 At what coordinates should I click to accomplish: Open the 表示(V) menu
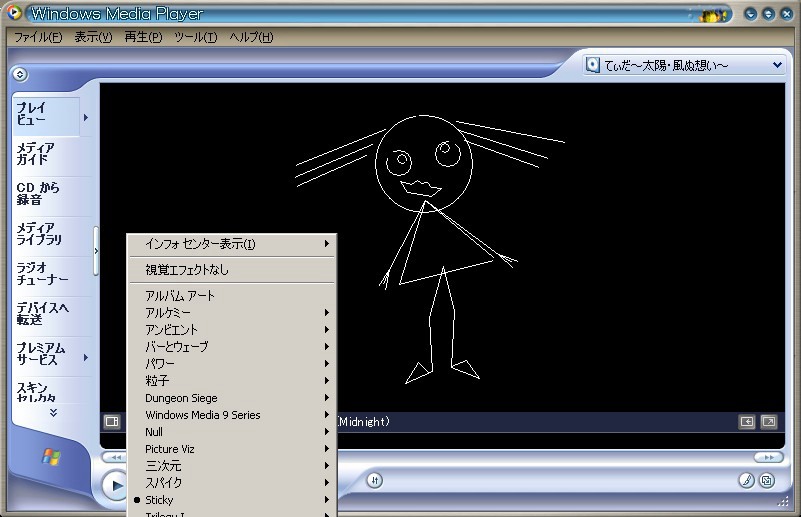click(93, 37)
